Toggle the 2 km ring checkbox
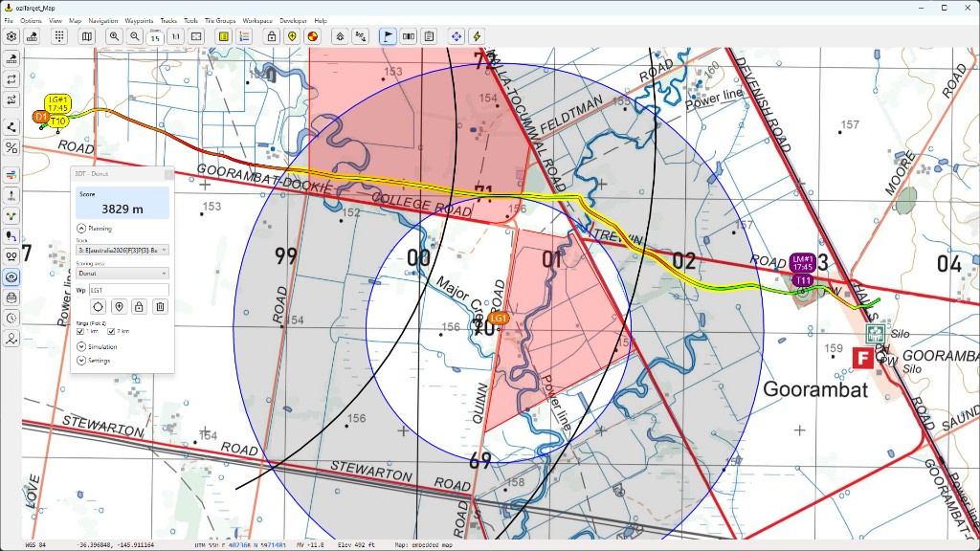 click(x=111, y=331)
